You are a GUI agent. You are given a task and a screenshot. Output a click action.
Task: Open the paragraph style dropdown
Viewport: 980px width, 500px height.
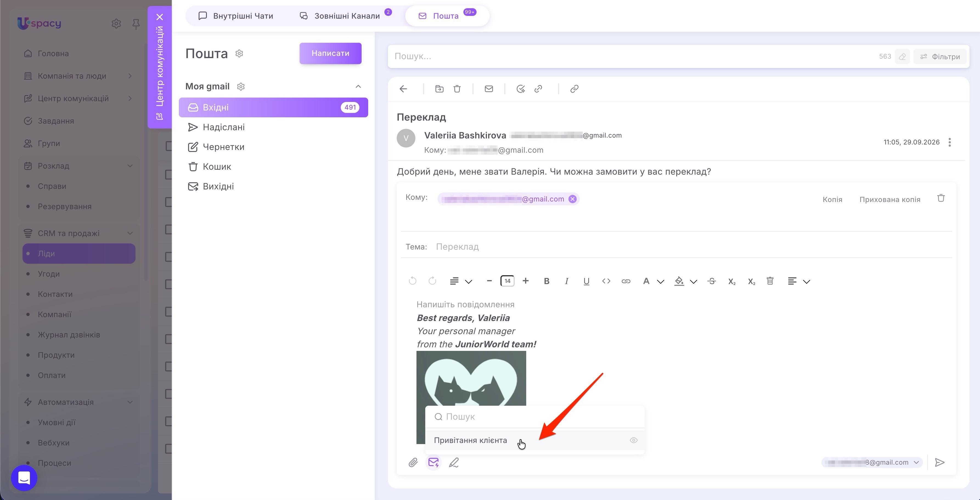[461, 281]
